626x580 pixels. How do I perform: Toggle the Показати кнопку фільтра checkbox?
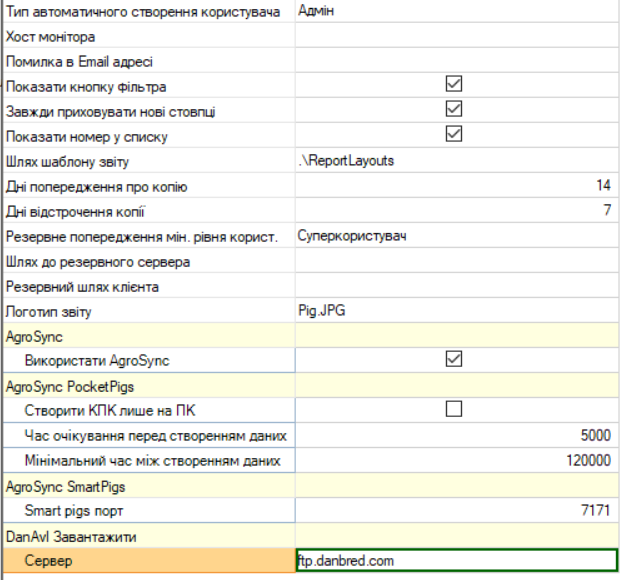coord(454,84)
